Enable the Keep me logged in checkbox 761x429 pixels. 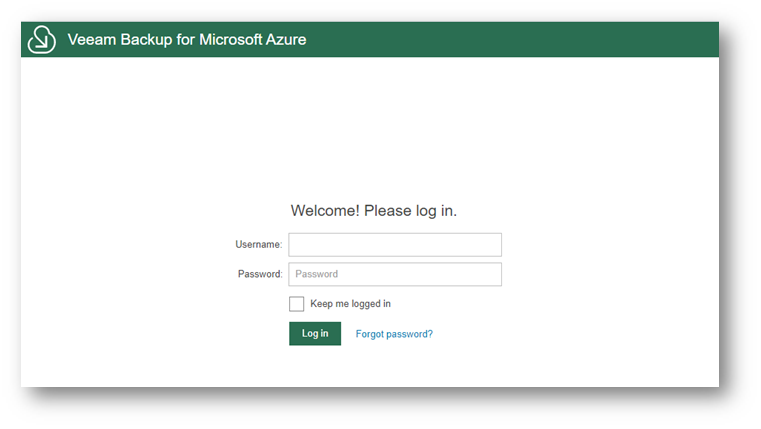point(297,304)
